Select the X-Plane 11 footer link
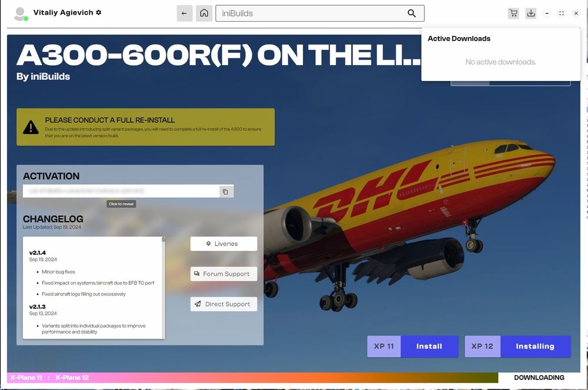This screenshot has height=390, width=588. (x=26, y=378)
